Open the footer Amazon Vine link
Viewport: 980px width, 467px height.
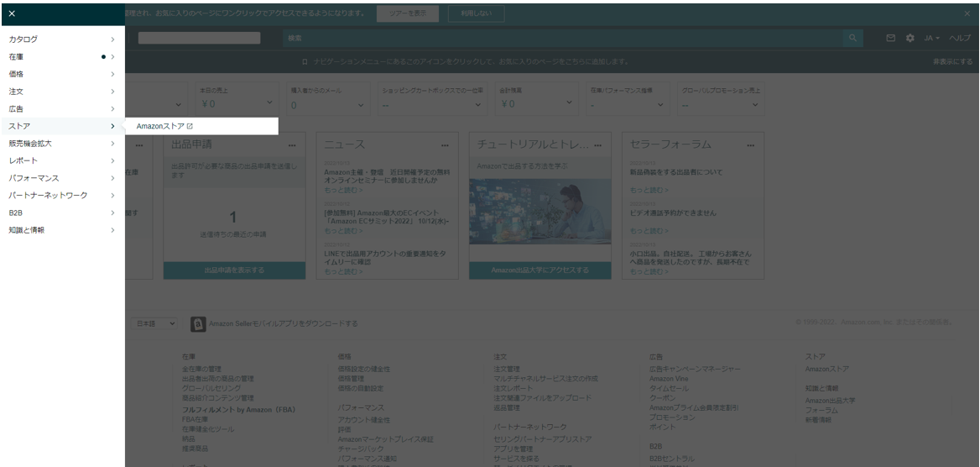click(x=669, y=379)
